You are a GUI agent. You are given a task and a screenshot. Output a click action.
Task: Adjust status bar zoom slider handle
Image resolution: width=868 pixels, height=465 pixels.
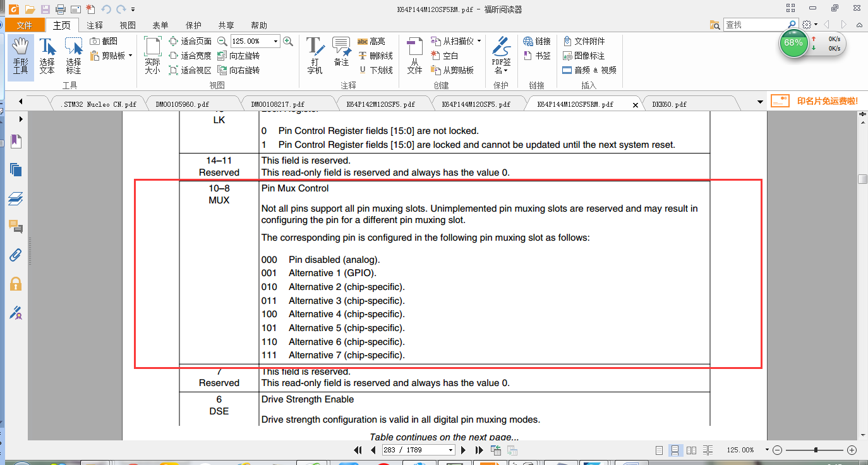pyautogui.click(x=816, y=450)
